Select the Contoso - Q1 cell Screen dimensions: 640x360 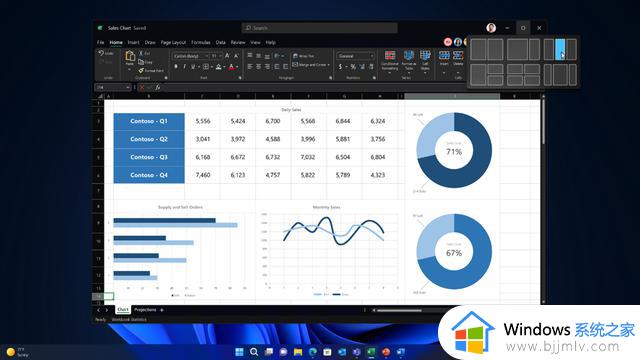tap(149, 121)
